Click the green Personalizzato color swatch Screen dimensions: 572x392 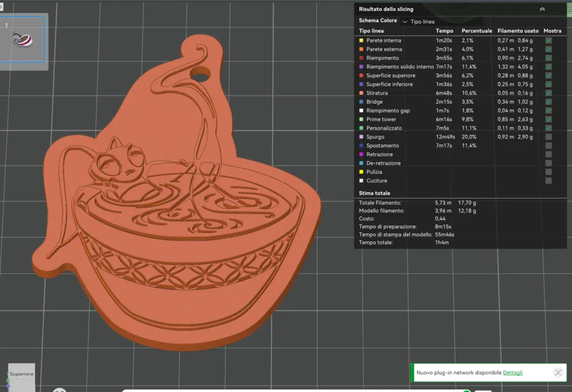coord(361,128)
